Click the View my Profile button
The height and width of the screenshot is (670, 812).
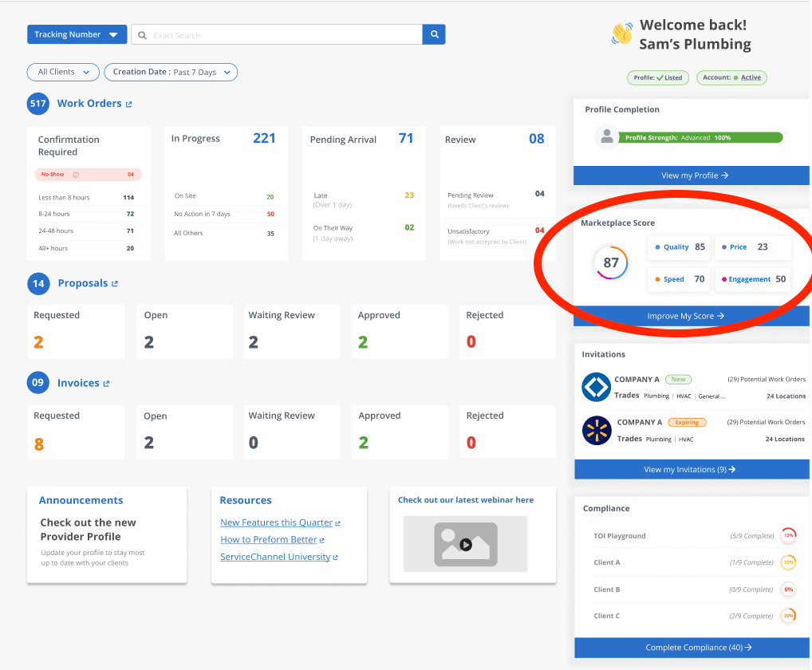pyautogui.click(x=692, y=175)
